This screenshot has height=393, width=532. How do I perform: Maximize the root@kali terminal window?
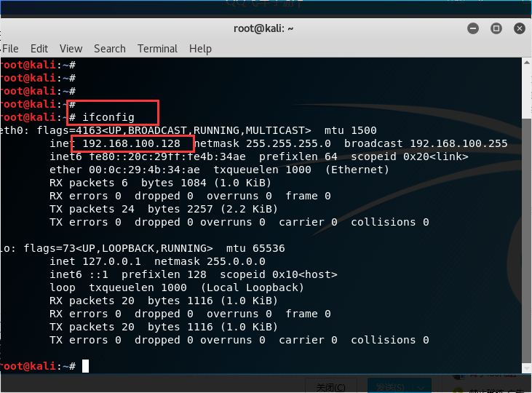point(496,28)
